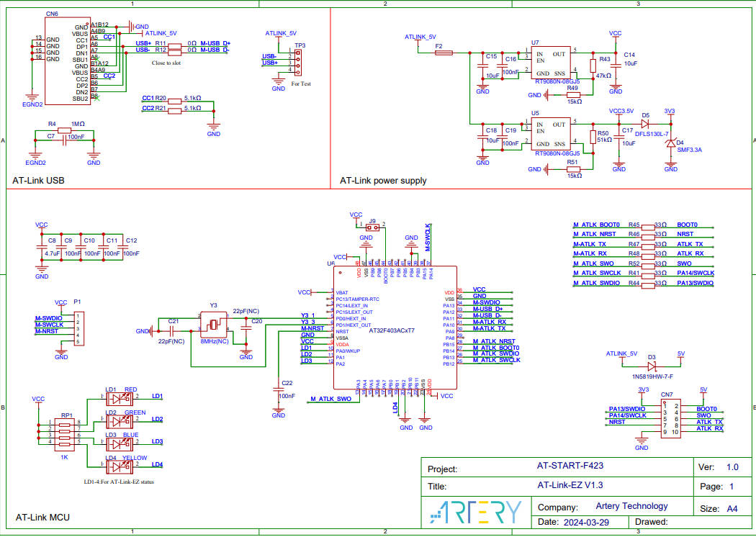The image size is (756, 537).
Task: Select the LD1 RED LED symbol
Action: tap(120, 399)
